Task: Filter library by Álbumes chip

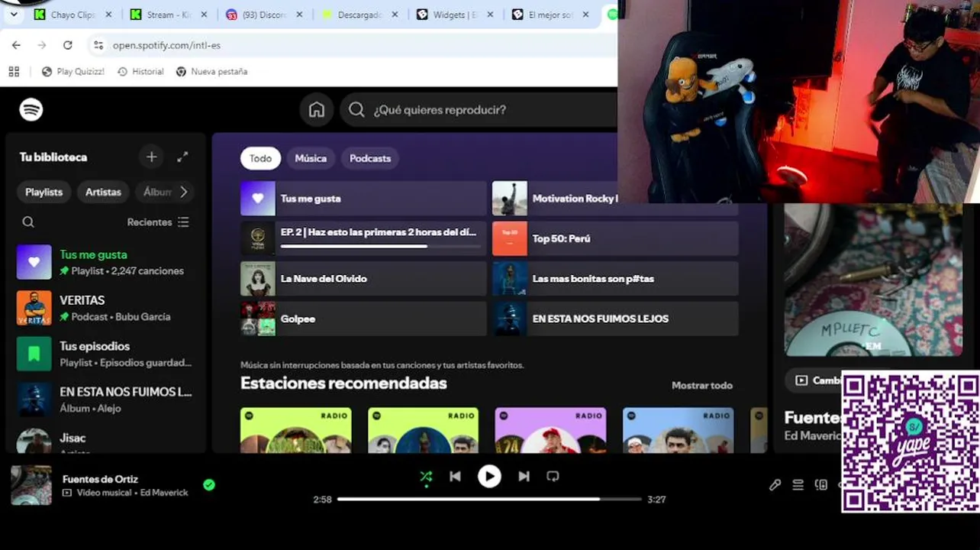Action: (x=156, y=192)
